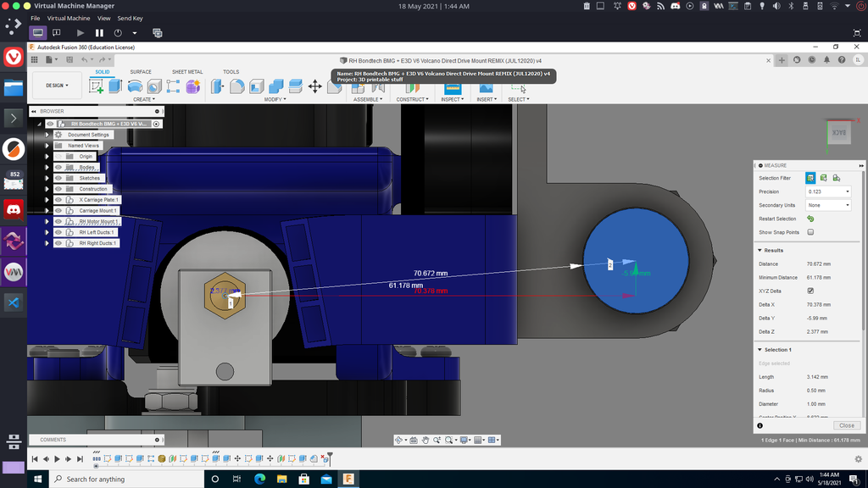Image resolution: width=868 pixels, height=488 pixels.
Task: Enable the Show Snap Points checkbox
Action: tap(810, 232)
